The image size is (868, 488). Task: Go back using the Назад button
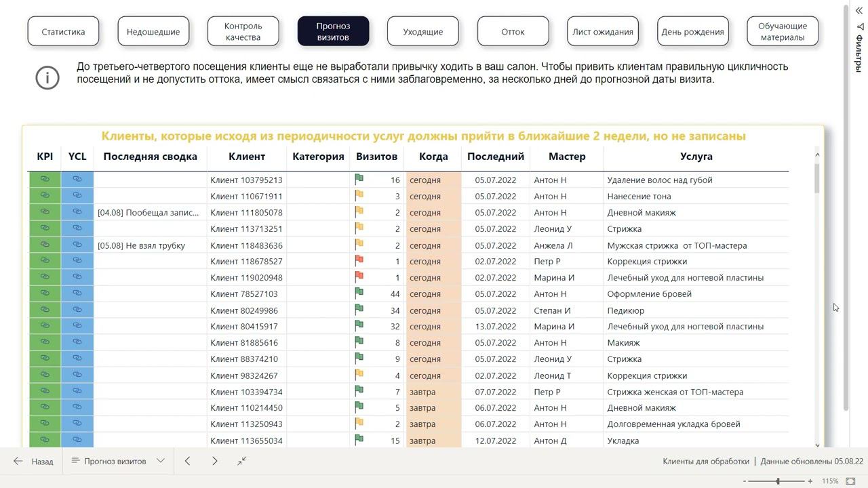click(34, 461)
